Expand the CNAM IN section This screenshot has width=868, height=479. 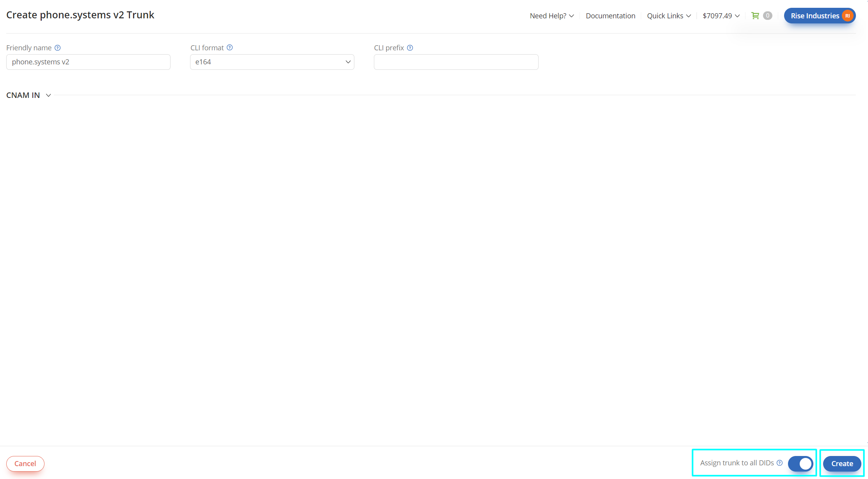pyautogui.click(x=28, y=95)
